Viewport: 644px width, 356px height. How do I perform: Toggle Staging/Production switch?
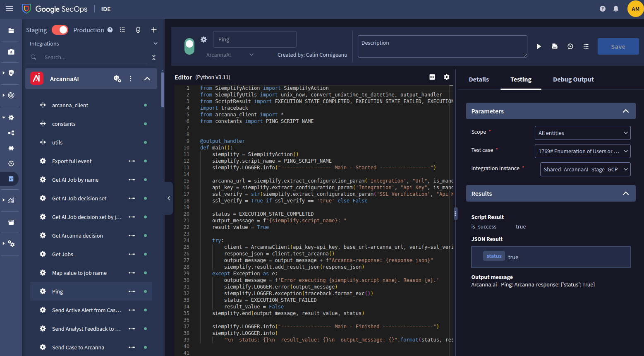(x=60, y=30)
